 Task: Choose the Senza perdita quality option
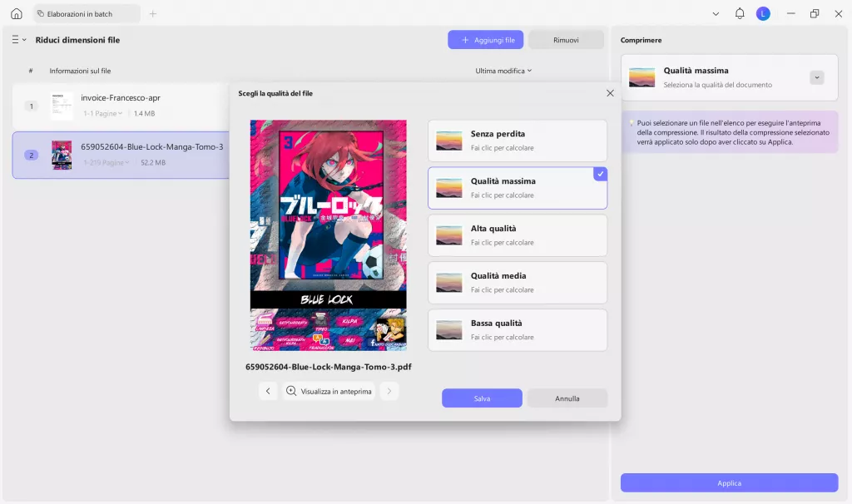(x=518, y=141)
